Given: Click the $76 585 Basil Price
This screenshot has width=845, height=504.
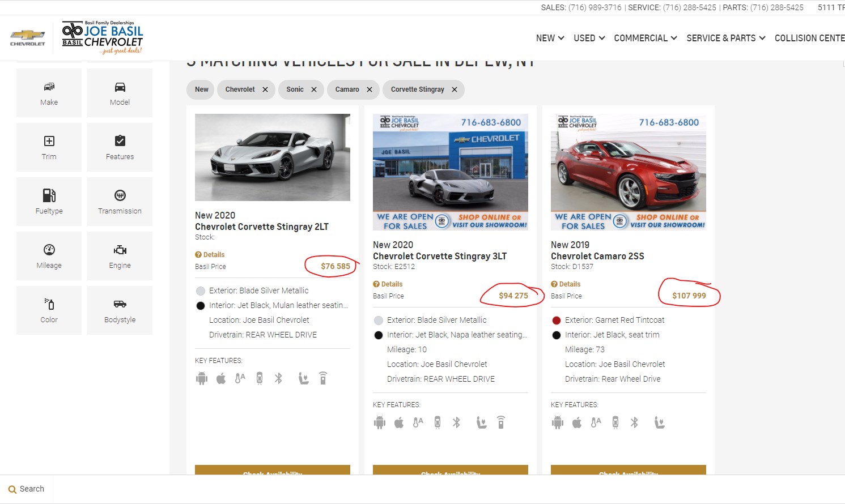Looking at the screenshot, I should 336,266.
